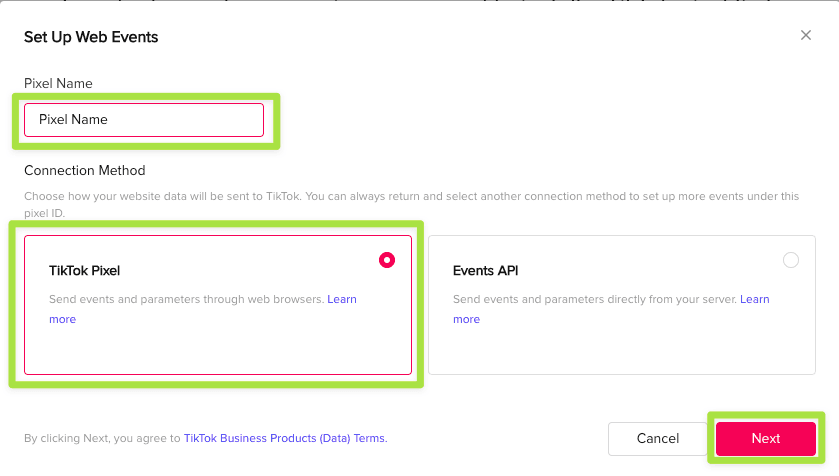Screen dimensions: 839x476
Task: Close the Set Up Web Events dialog
Action: coord(806,36)
